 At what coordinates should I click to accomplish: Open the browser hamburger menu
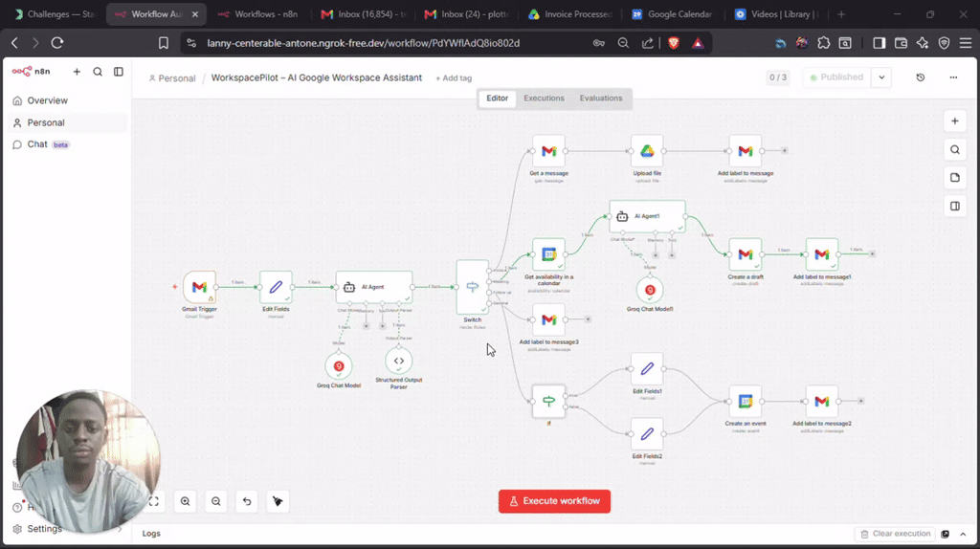pos(965,43)
